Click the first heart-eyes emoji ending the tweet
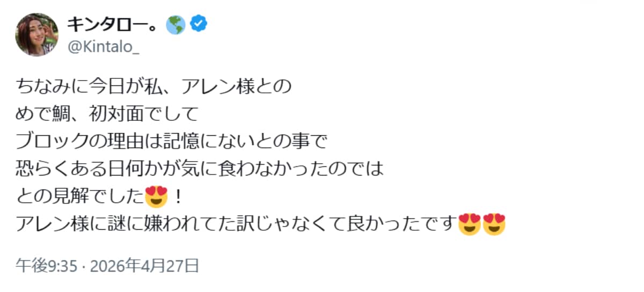Screen dimensions: 644x292 pos(470,225)
